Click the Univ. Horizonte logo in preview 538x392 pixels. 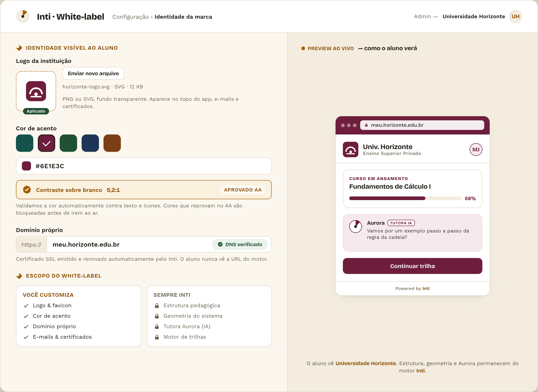[x=351, y=150]
